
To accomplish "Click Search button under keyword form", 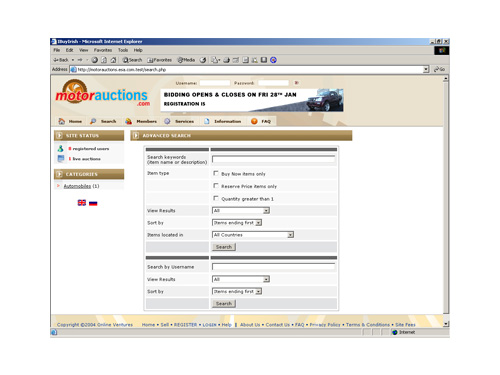I will 224,247.
